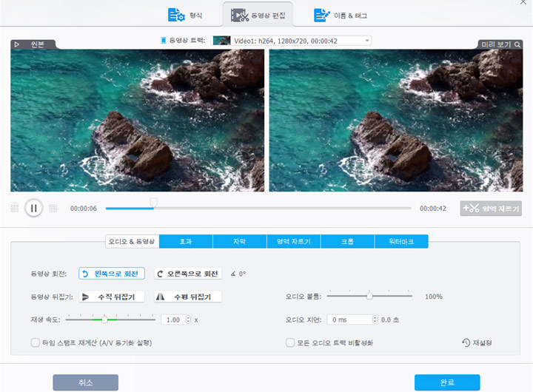Click the audio delay 0 ms field
The height and width of the screenshot is (392, 533).
pyautogui.click(x=349, y=320)
